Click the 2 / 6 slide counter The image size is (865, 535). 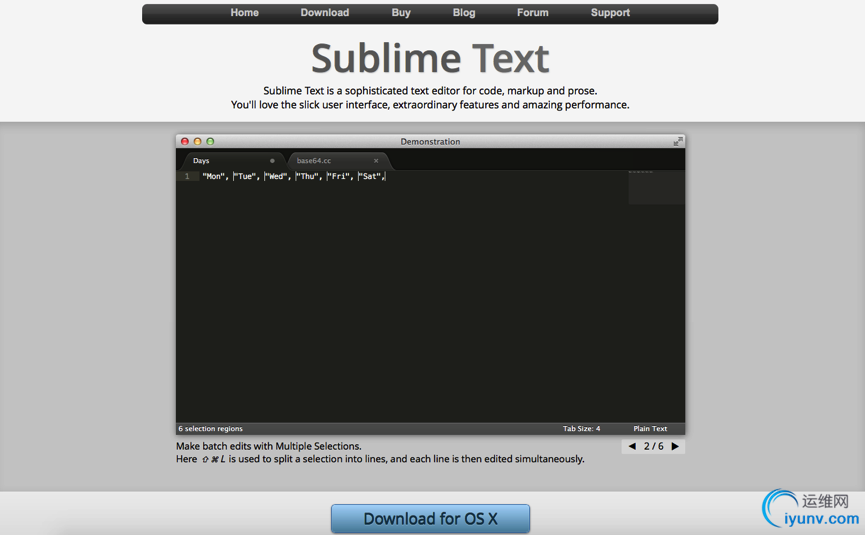[654, 446]
